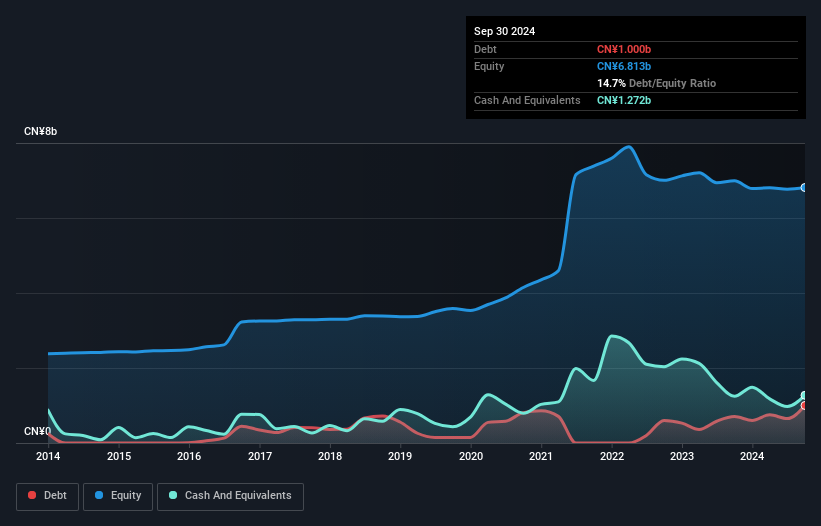Click the 2022 x-axis label

point(612,456)
